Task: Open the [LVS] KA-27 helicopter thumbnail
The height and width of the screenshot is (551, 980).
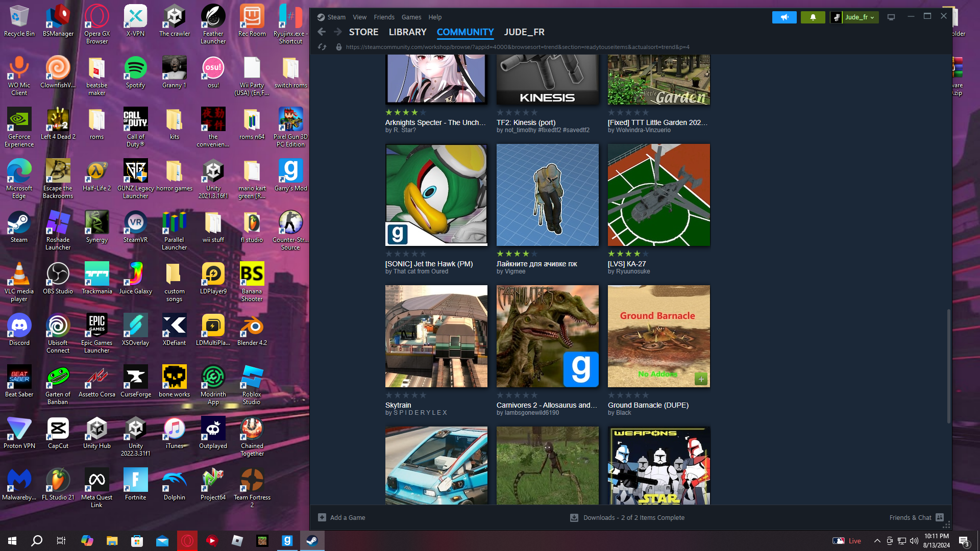Action: point(658,195)
